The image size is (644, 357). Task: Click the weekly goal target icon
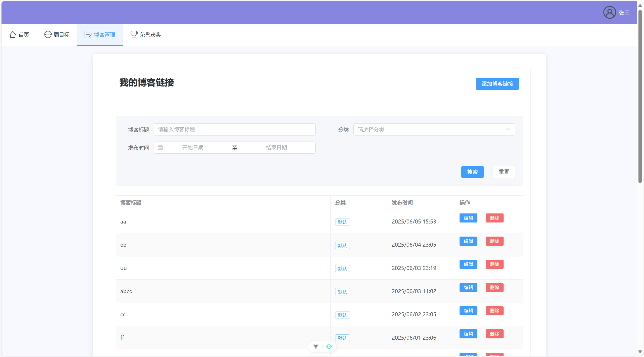pos(48,34)
